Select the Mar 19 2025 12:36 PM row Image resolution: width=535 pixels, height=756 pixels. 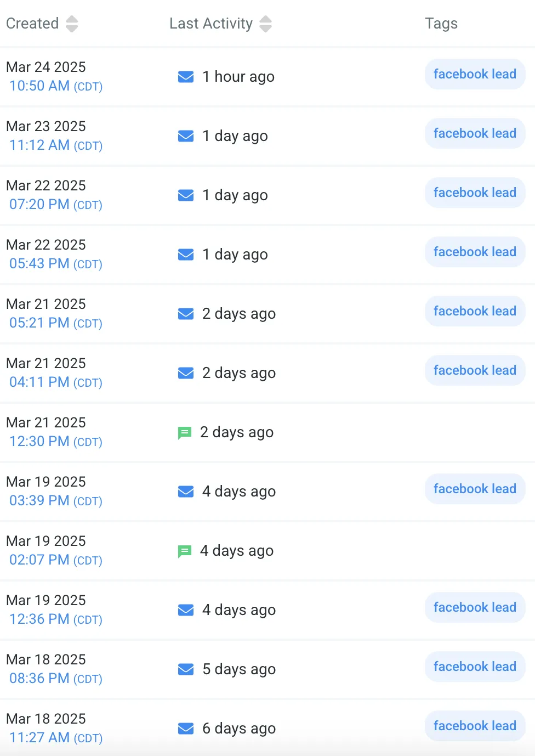point(267,610)
